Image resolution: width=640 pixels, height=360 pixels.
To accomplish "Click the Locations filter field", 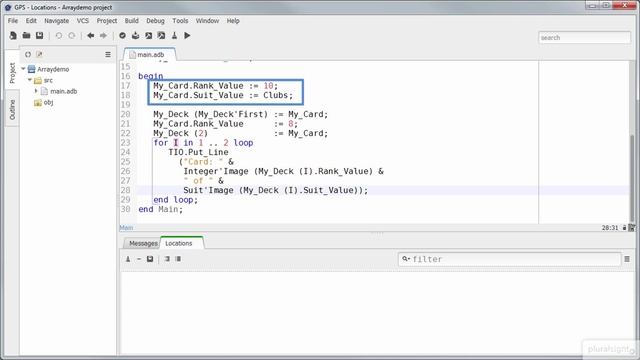I will (509, 259).
